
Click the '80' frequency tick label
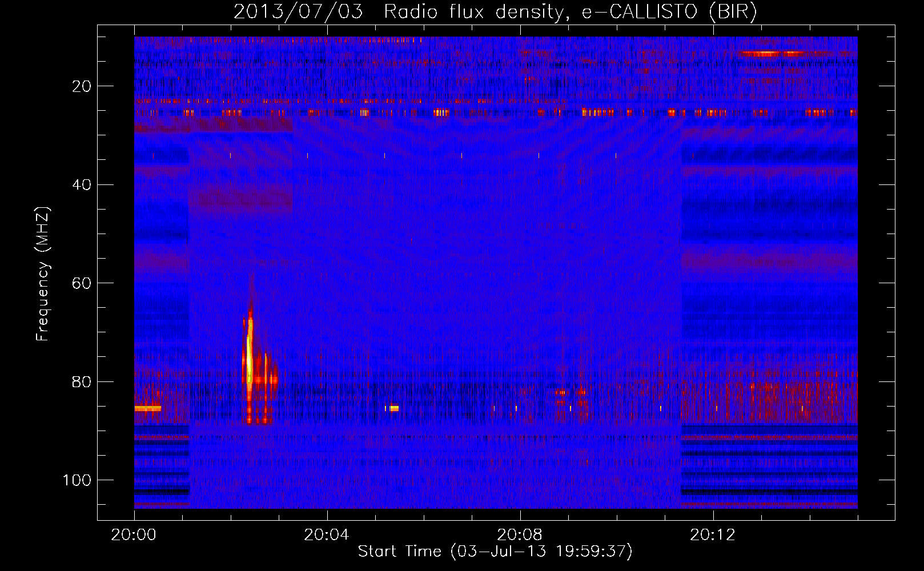(x=82, y=382)
